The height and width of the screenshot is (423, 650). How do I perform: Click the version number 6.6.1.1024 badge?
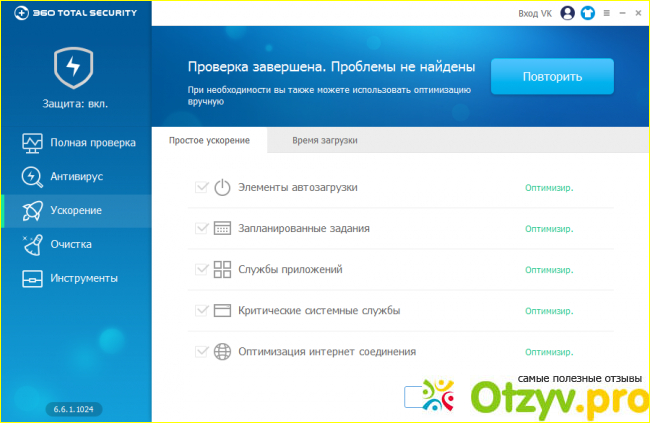(75, 409)
